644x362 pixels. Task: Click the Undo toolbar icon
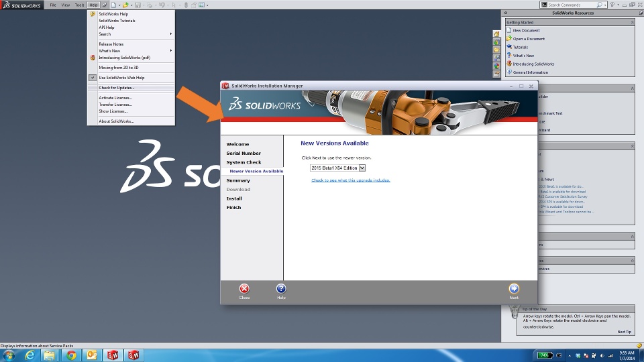(x=162, y=5)
